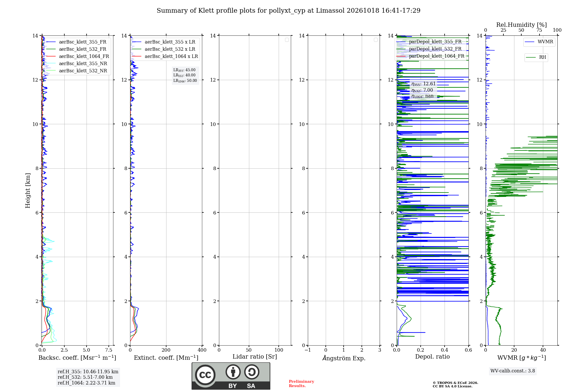Image resolution: width=577 pixels, height=392 pixels.
Task: Click the TROPOS & ECoE 2026 copyright text
Action: 456,383
